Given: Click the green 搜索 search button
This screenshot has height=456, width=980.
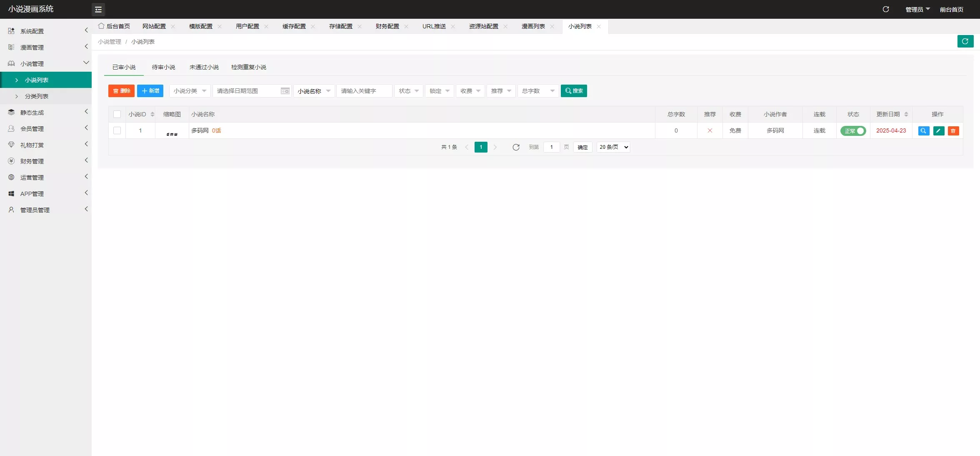Looking at the screenshot, I should click(x=574, y=91).
